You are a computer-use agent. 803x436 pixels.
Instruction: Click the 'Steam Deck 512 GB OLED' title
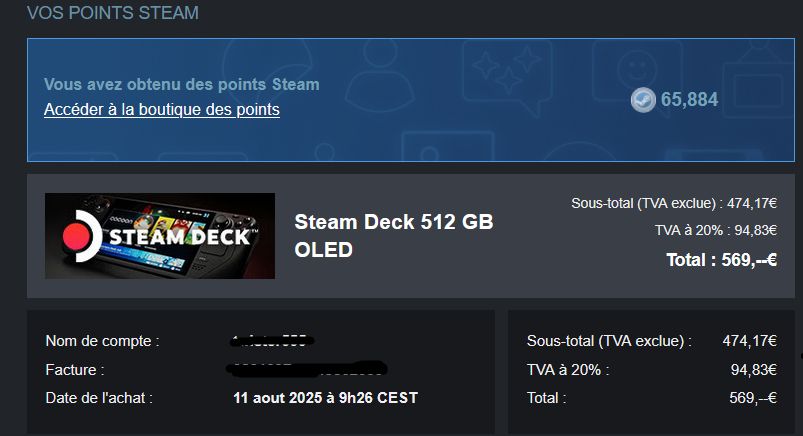394,236
